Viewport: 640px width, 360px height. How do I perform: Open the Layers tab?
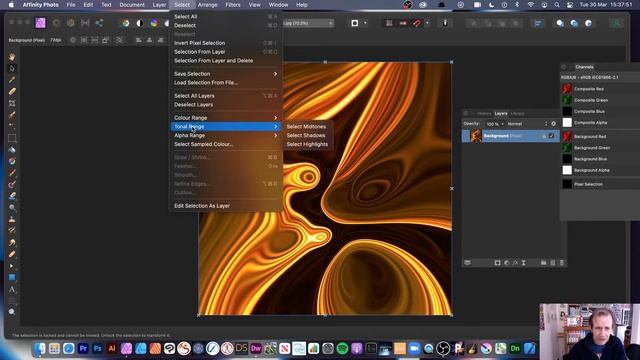point(501,113)
